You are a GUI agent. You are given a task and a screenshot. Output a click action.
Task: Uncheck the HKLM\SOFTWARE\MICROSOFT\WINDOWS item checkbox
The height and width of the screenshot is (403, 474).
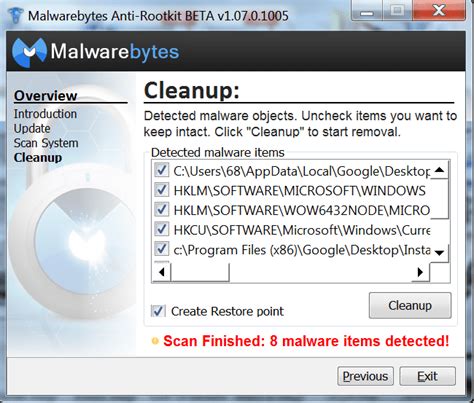tap(162, 190)
